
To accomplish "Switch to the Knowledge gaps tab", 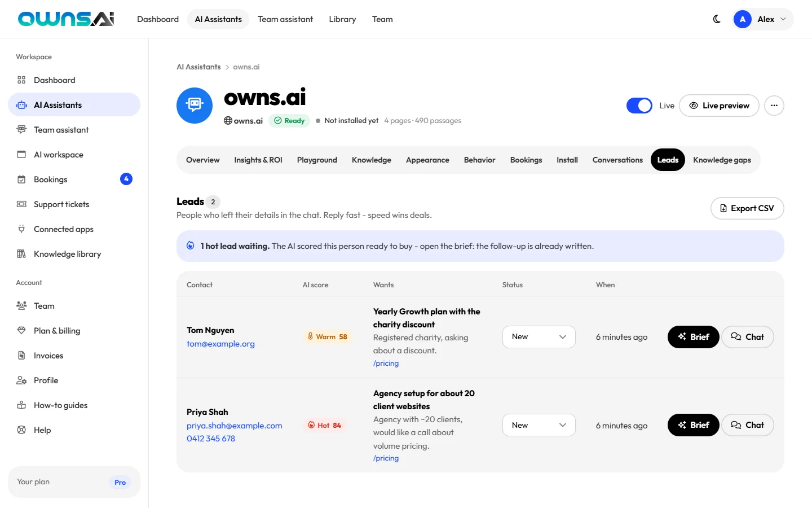I will [x=722, y=160].
